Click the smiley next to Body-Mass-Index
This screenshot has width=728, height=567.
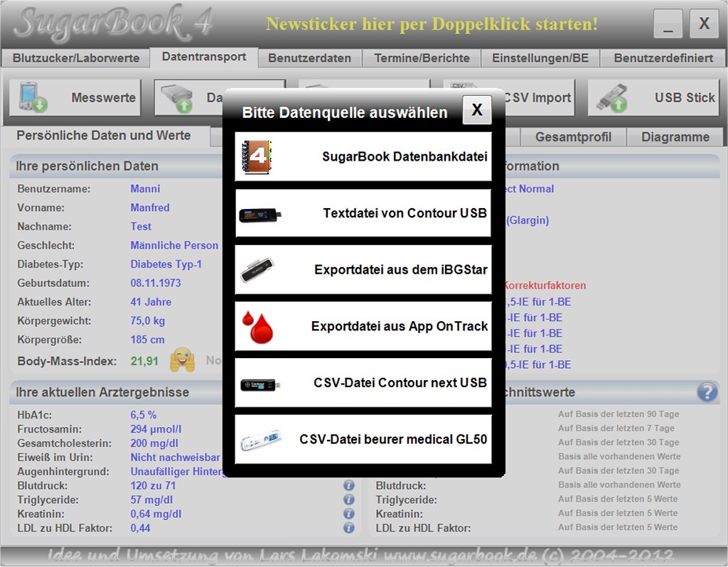183,360
